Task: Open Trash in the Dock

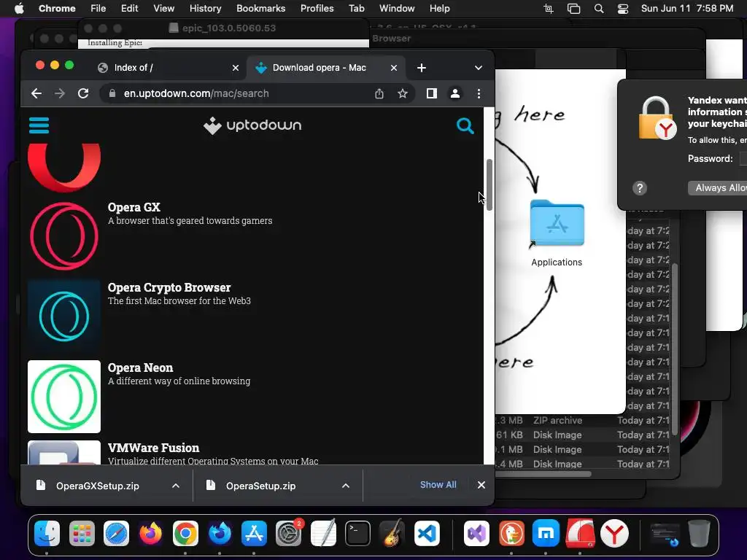Action: pyautogui.click(x=699, y=533)
